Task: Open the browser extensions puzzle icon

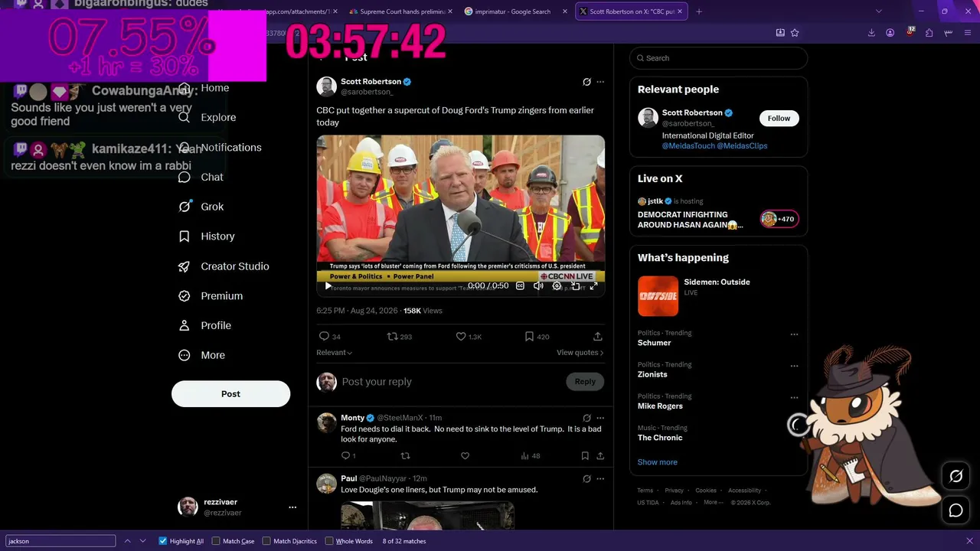Action: (x=929, y=33)
